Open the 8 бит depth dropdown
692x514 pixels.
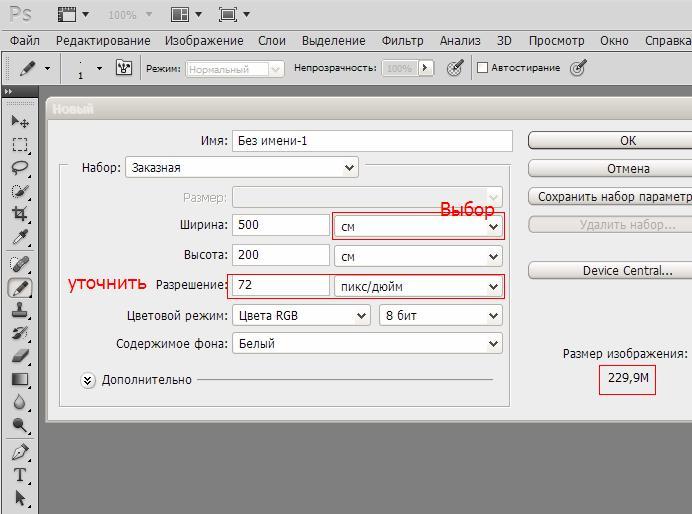pos(440,315)
